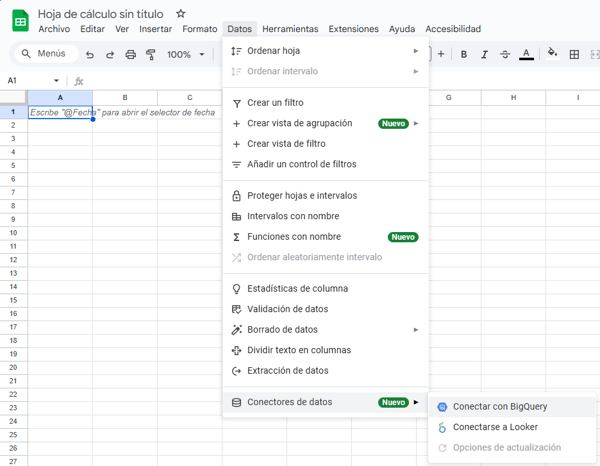
Task: Open the Accesibilidad menu
Action: tap(453, 29)
